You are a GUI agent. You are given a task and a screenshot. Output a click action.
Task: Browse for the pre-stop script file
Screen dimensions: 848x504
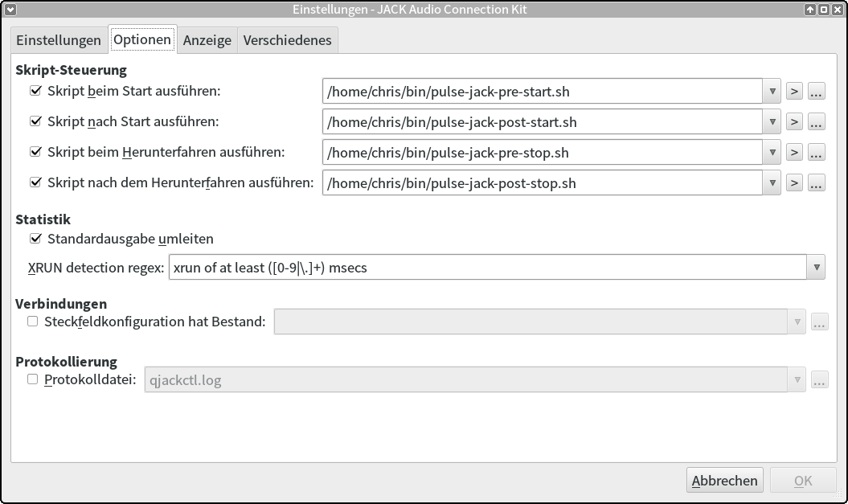[x=816, y=153]
